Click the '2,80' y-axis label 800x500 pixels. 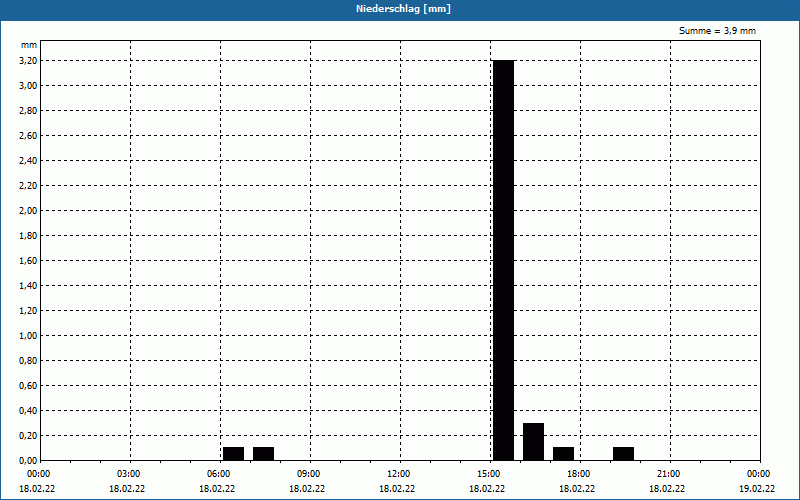point(28,111)
